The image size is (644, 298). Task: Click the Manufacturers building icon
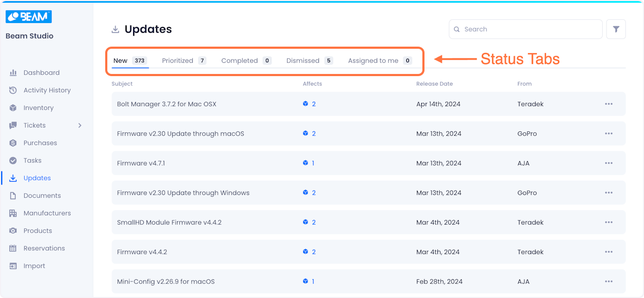[13, 213]
